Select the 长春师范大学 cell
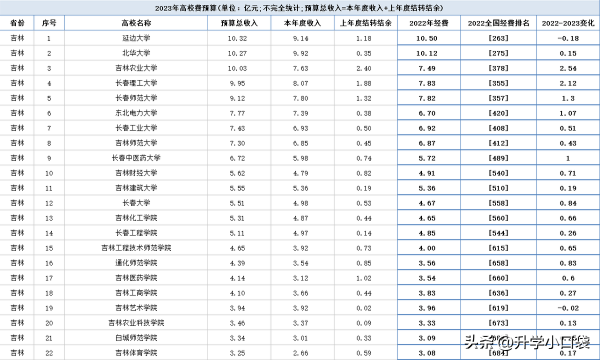 pos(136,98)
